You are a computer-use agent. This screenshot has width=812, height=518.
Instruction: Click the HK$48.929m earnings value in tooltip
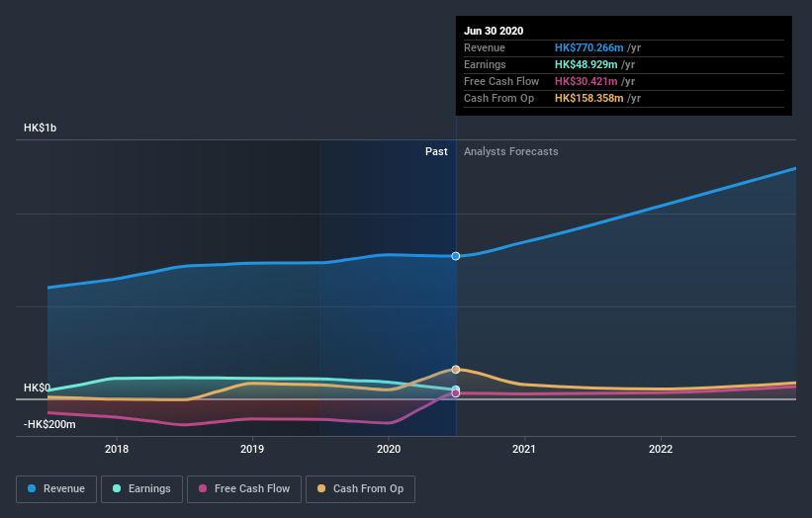click(586, 64)
